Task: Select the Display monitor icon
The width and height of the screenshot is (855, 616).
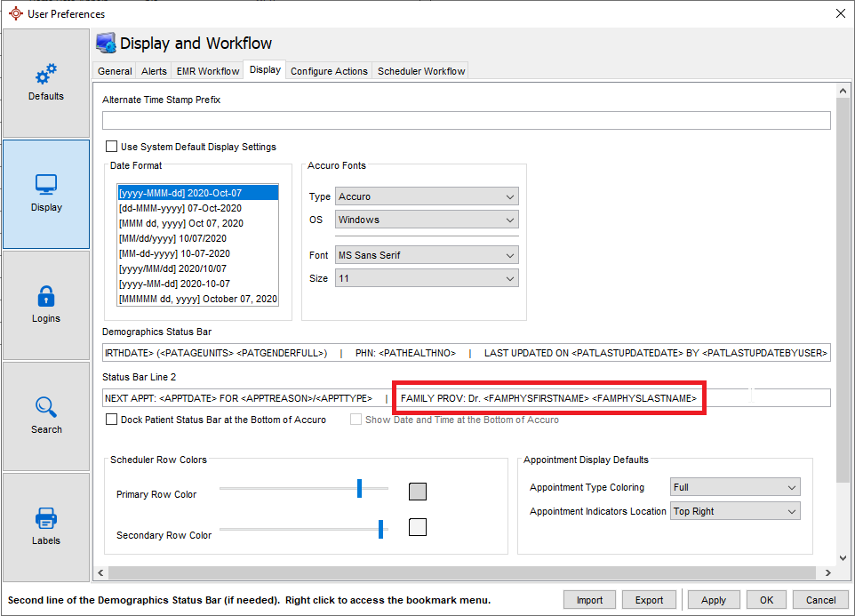Action: tap(46, 185)
